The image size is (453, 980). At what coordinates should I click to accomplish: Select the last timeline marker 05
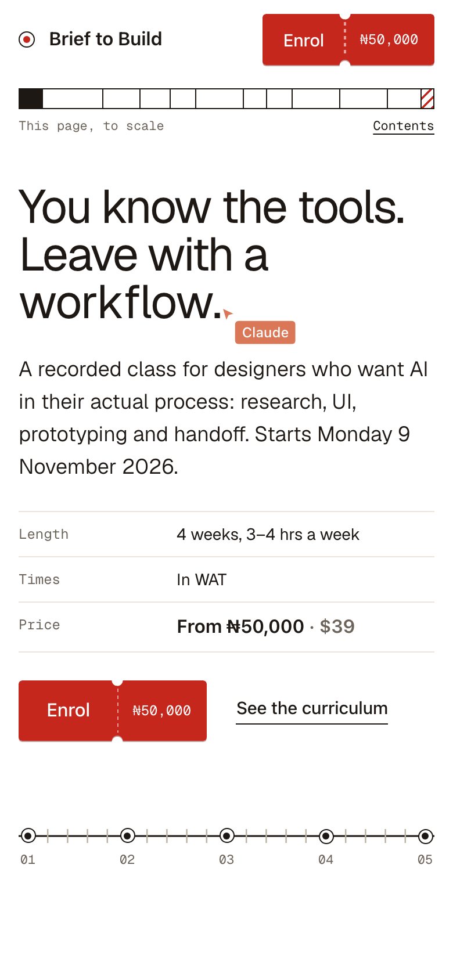click(426, 836)
